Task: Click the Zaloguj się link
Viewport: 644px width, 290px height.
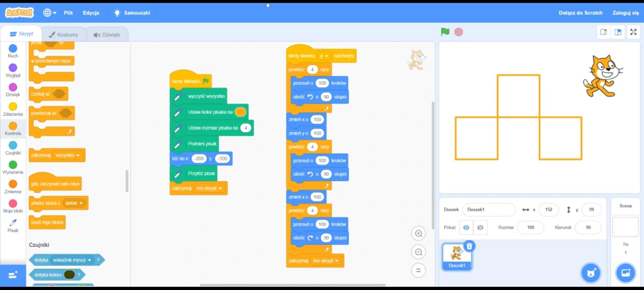Action: click(625, 13)
